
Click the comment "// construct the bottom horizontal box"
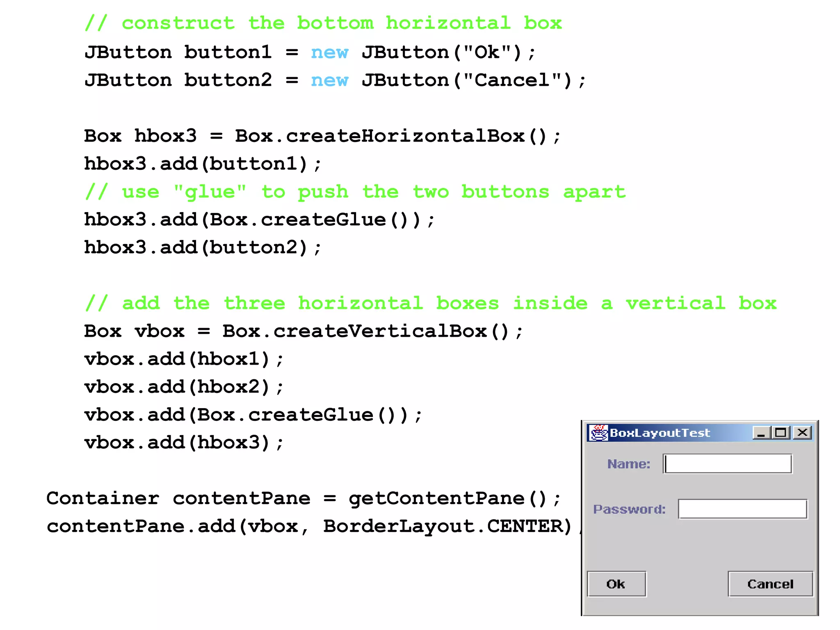323,23
